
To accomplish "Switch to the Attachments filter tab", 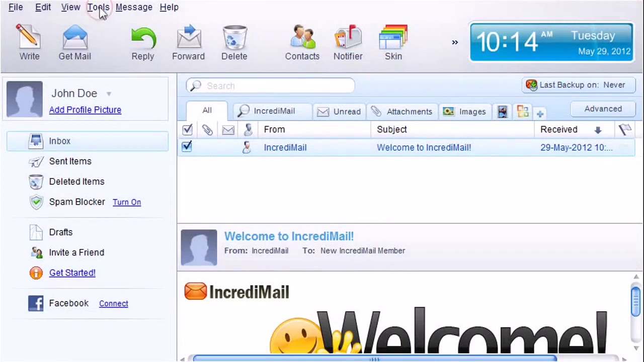I will pyautogui.click(x=401, y=112).
